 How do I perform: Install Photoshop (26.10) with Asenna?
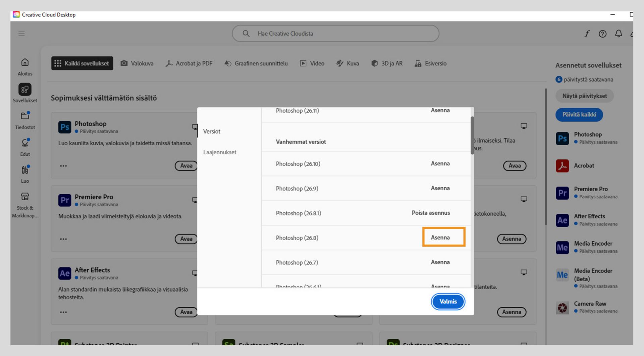point(440,163)
